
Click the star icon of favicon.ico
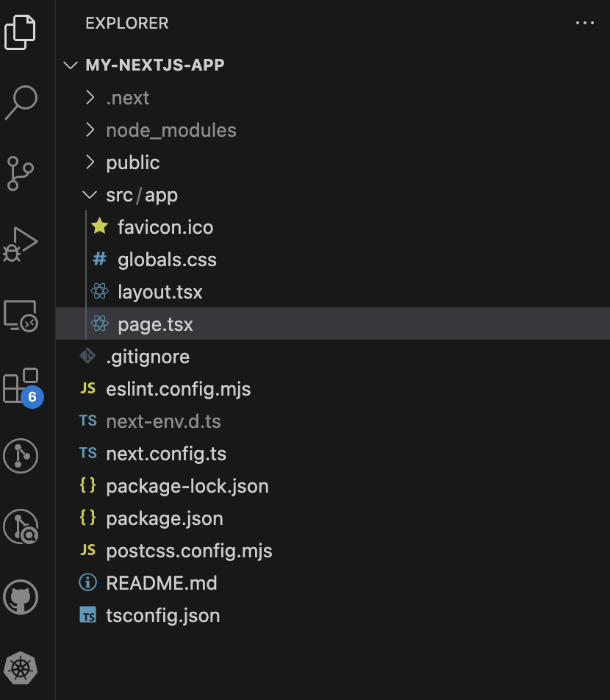pos(99,226)
